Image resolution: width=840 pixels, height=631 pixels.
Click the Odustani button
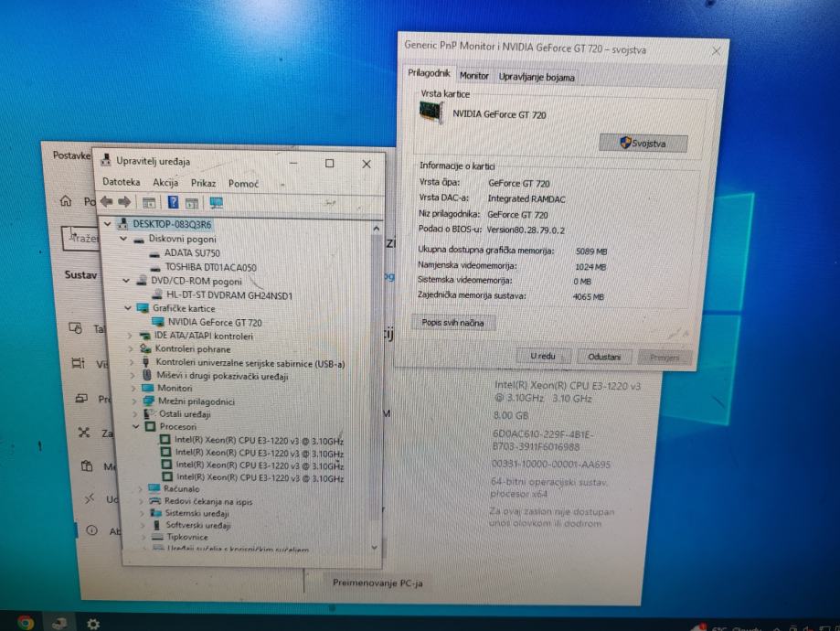pyautogui.click(x=604, y=357)
